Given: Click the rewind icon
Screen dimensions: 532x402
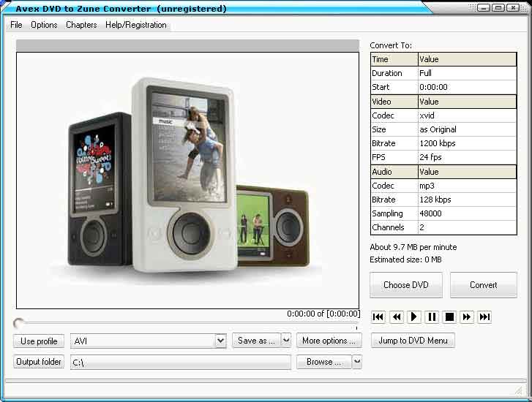Looking at the screenshot, I should tap(396, 316).
